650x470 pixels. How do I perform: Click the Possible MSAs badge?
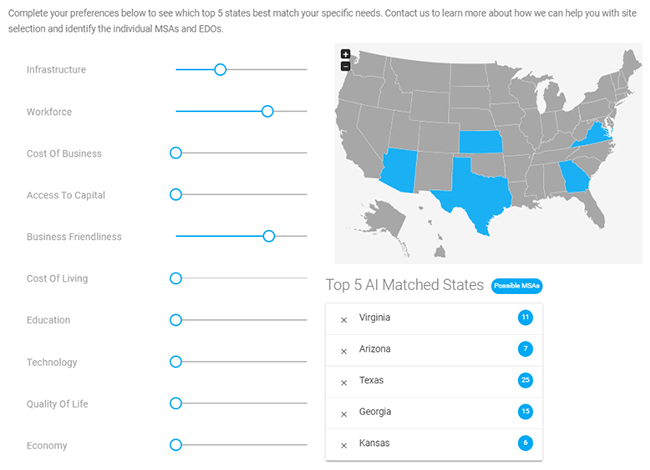point(517,286)
